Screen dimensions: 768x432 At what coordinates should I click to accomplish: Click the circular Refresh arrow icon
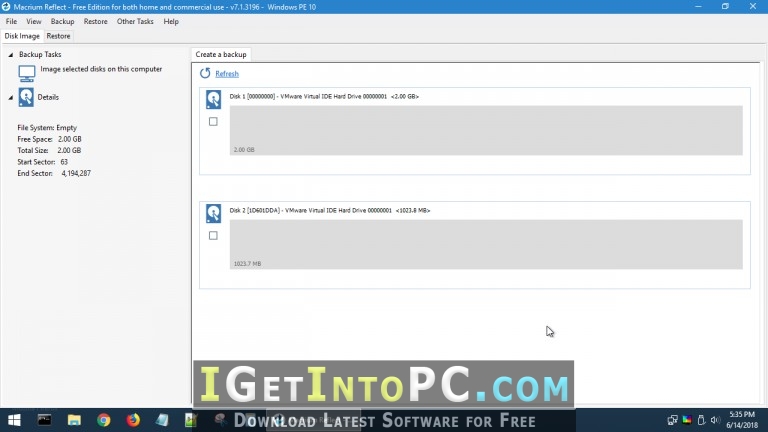tap(205, 73)
